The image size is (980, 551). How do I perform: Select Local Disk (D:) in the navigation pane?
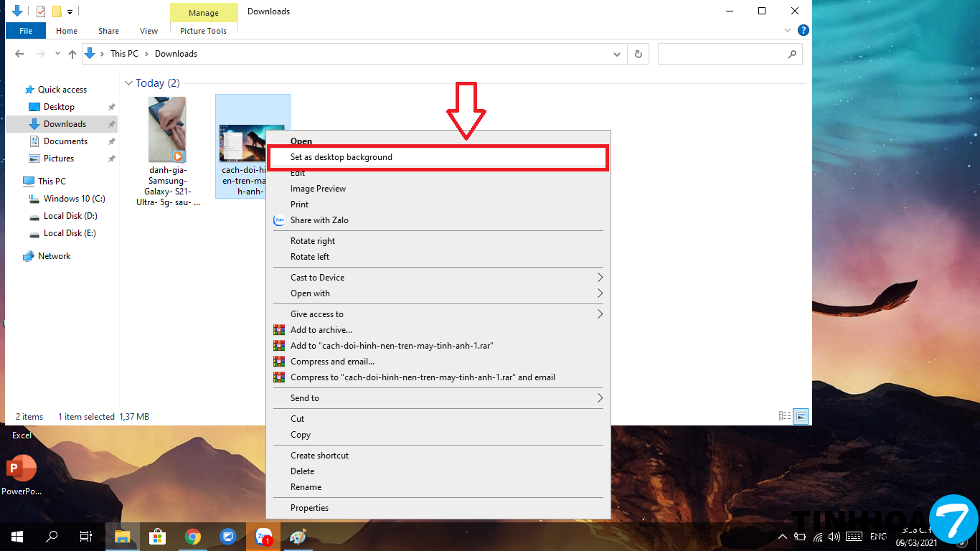70,216
